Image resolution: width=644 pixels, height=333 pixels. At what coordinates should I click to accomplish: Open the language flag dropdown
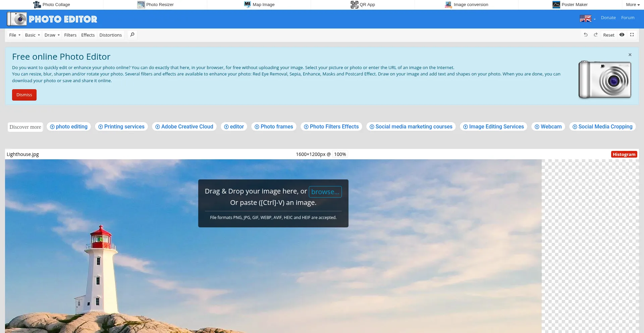click(x=587, y=18)
